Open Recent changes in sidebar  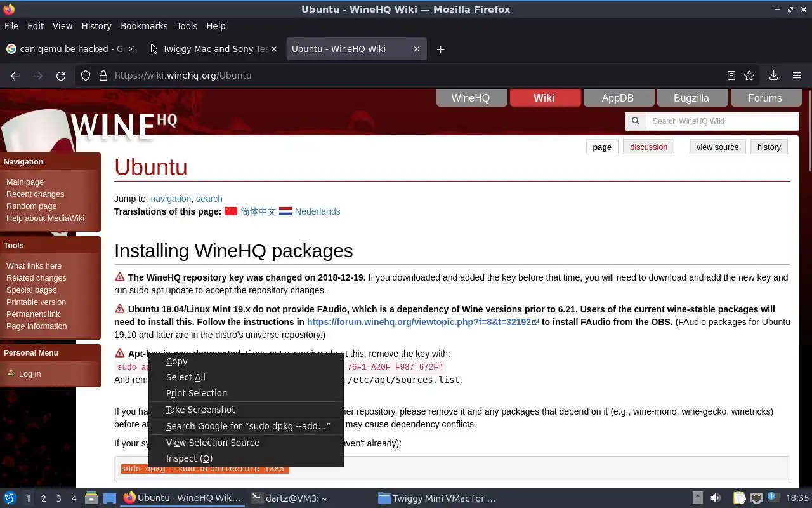click(x=35, y=194)
